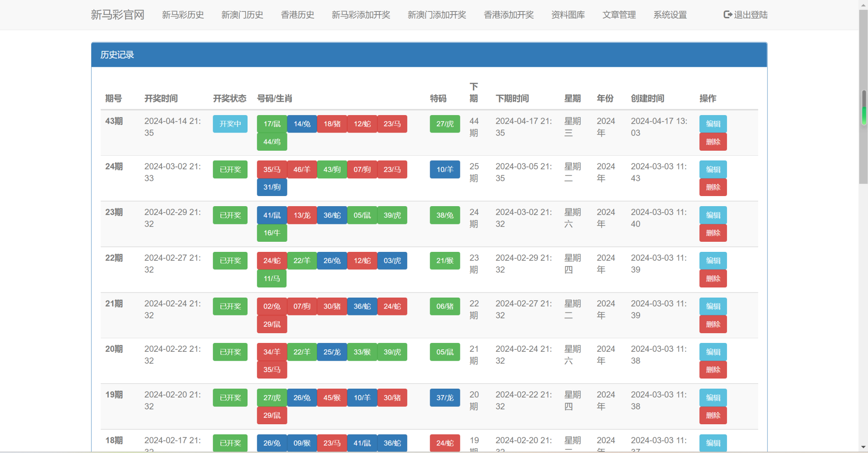Go to 新澳门历史 page

242,15
